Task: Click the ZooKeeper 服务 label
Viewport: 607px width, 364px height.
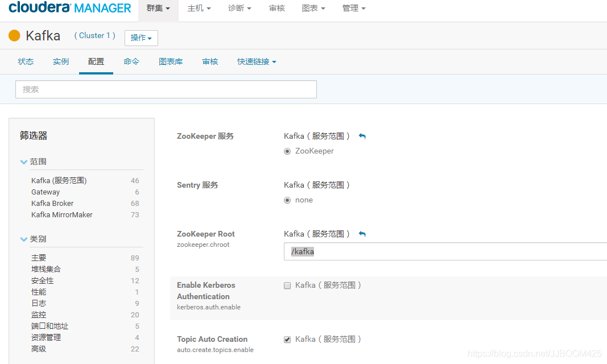Action: [205, 136]
